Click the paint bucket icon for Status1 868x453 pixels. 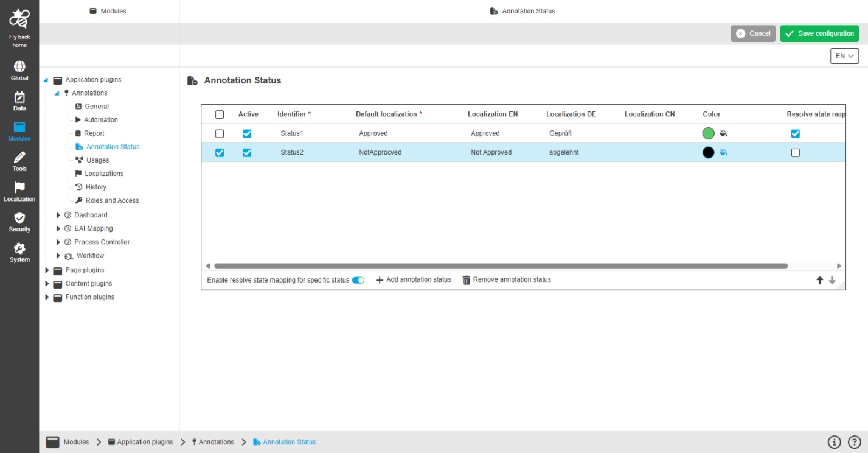(x=723, y=133)
